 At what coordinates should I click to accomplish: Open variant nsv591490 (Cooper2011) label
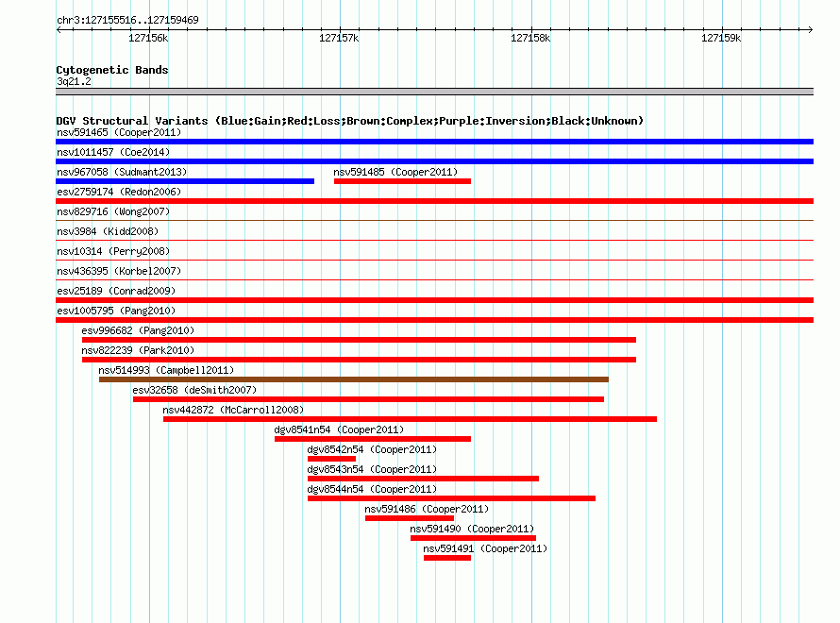pyautogui.click(x=472, y=529)
